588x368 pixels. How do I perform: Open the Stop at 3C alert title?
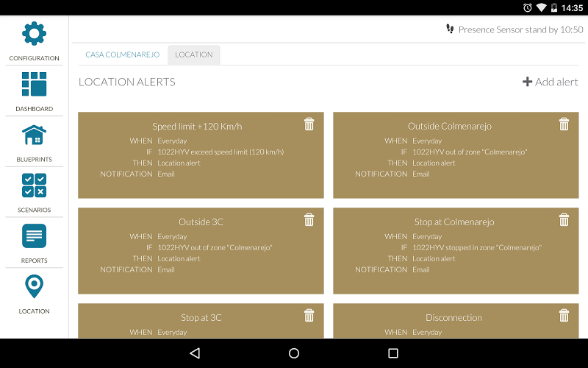(201, 318)
